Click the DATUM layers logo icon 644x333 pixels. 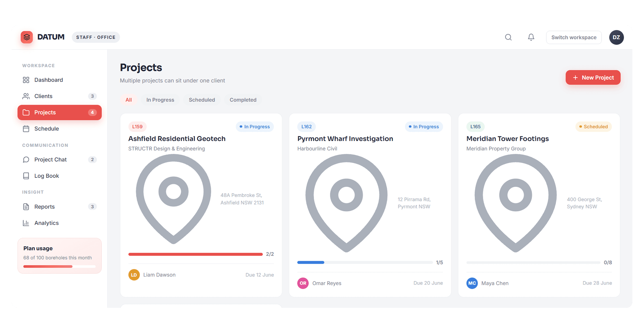(27, 37)
